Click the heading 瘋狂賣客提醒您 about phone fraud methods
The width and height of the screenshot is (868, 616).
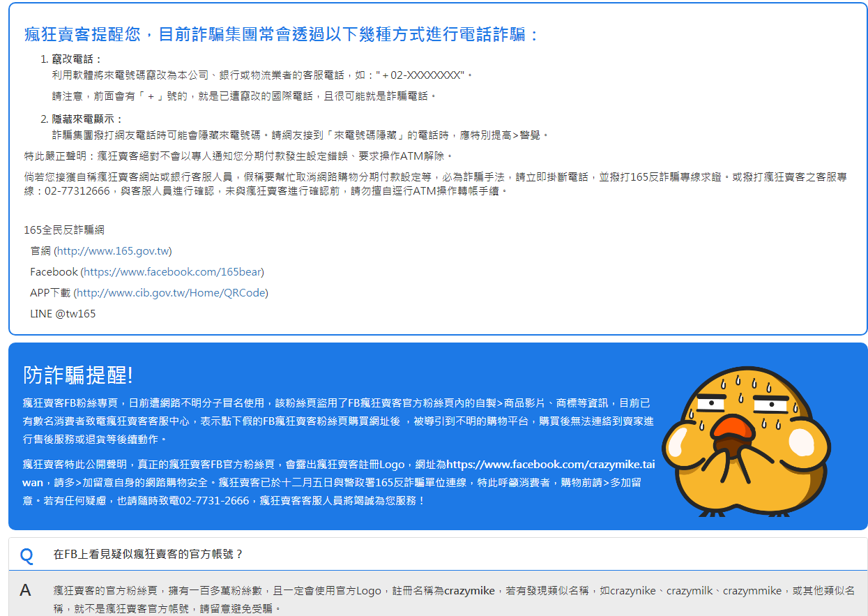[x=282, y=33]
